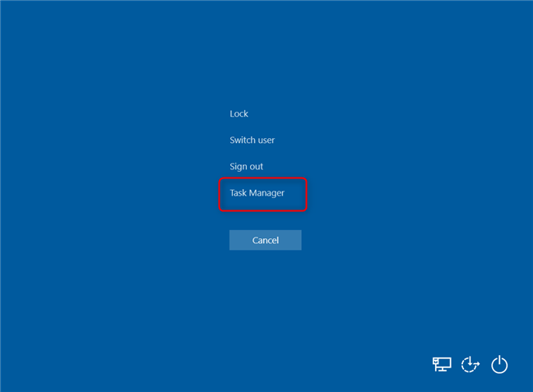Open Task Manager from the list
This screenshot has height=392, width=533.
pos(257,193)
